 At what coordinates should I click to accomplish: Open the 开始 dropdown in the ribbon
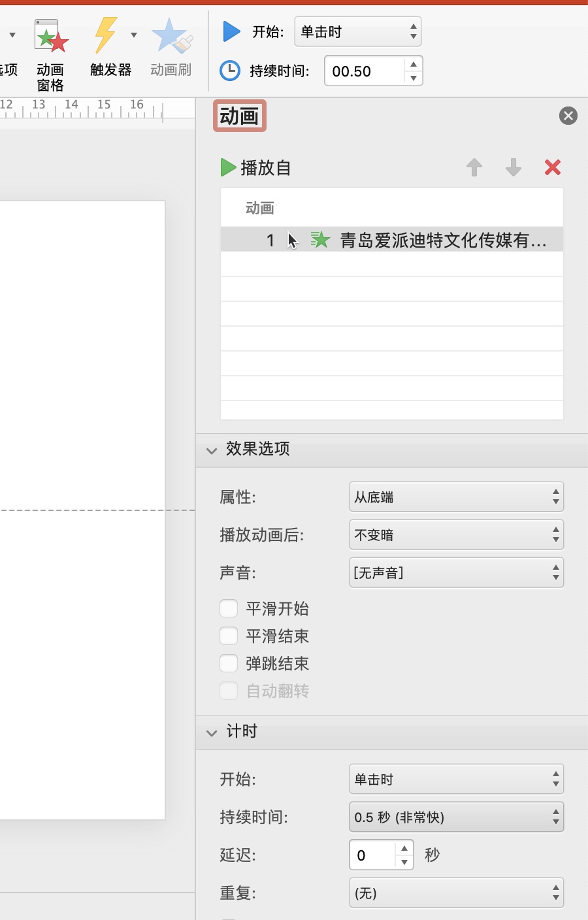tap(358, 31)
